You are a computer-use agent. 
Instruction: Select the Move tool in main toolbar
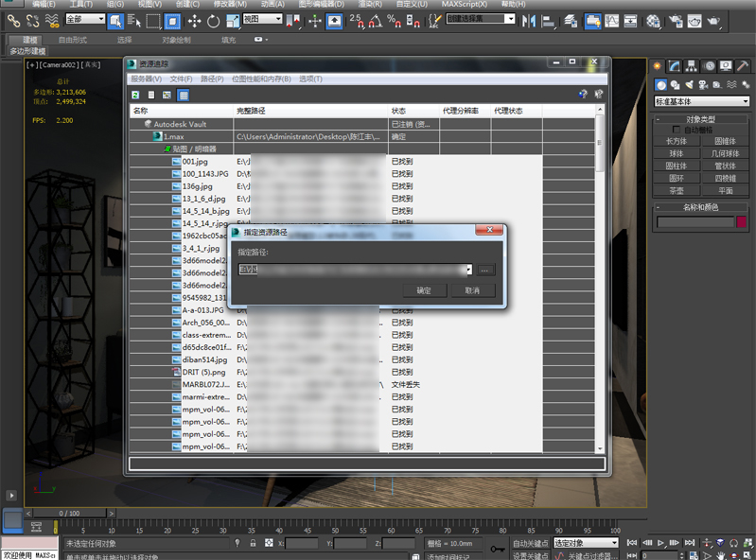pyautogui.click(x=194, y=20)
